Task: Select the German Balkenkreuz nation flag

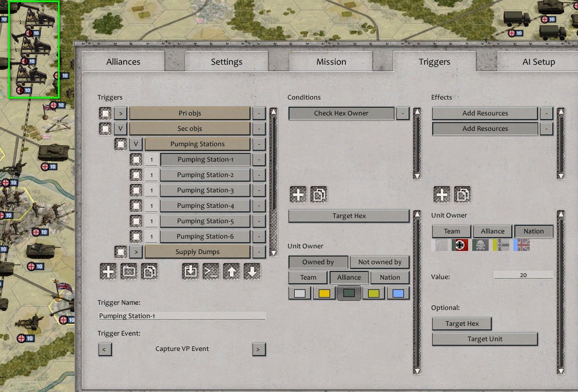Action: click(x=460, y=245)
